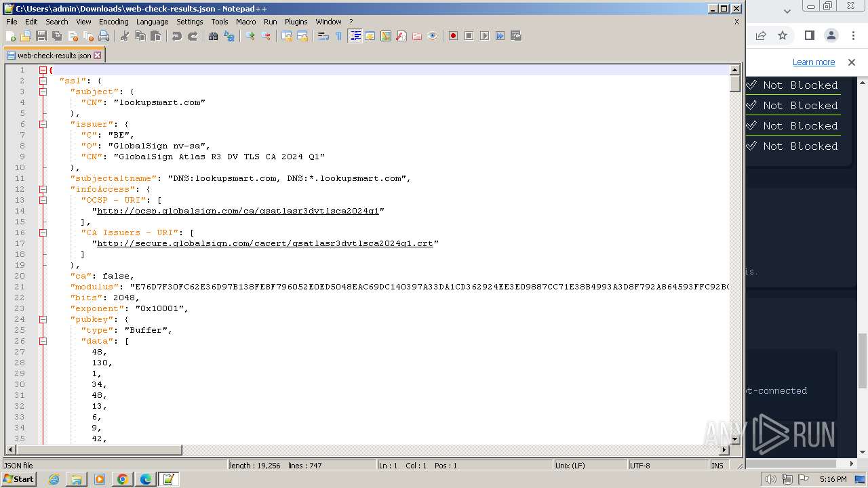The height and width of the screenshot is (488, 868).
Task: Open Chrome from the taskbar
Action: [x=123, y=479]
